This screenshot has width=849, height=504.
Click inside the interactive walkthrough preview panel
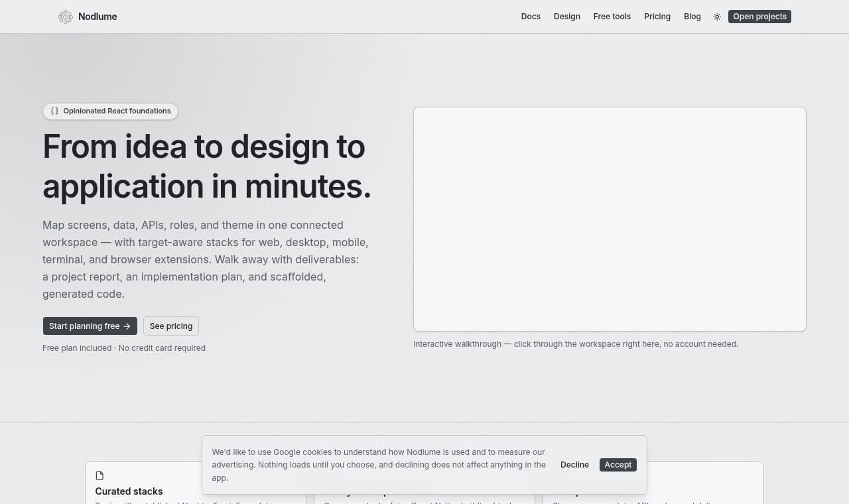pos(610,219)
